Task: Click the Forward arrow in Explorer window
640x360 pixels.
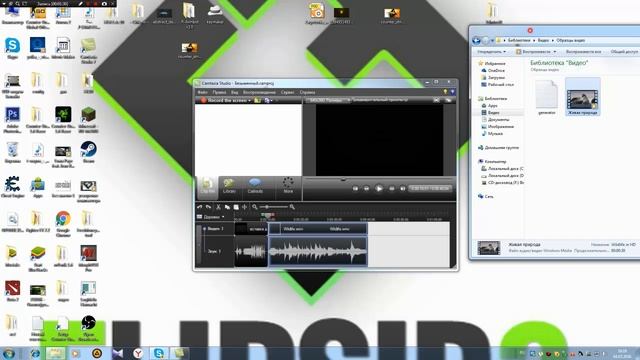Action: 485,40
